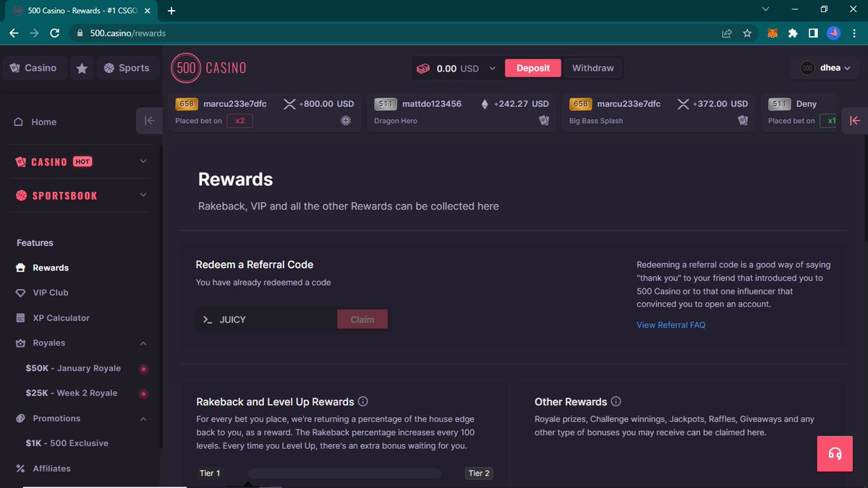Click the Tier 2 label

[479, 474]
